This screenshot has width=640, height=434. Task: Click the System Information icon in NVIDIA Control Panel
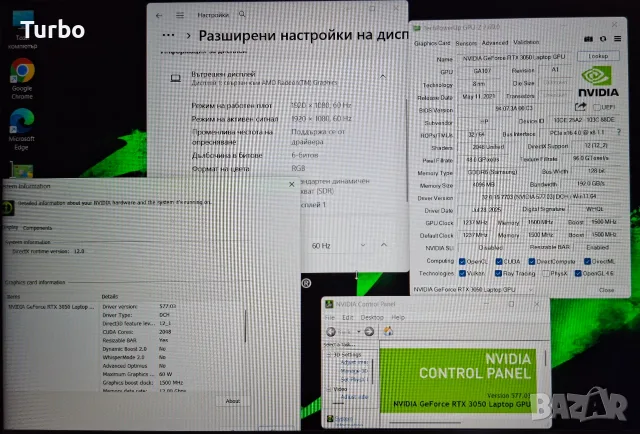(330, 419)
